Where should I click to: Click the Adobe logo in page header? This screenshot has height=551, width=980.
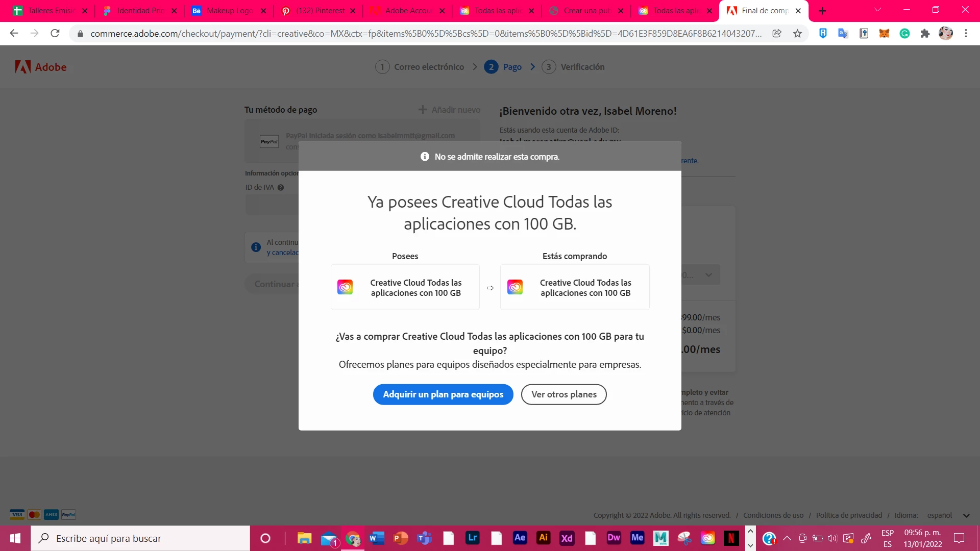tap(41, 67)
